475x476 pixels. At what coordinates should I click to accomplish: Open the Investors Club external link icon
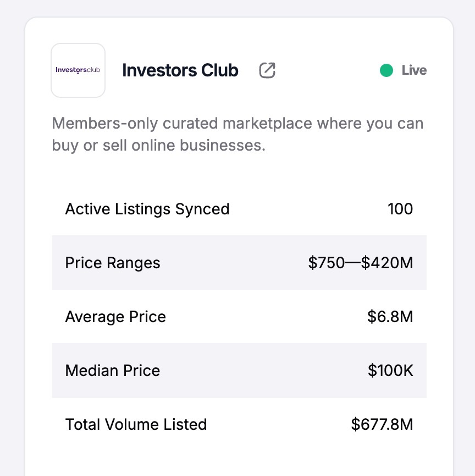click(267, 70)
